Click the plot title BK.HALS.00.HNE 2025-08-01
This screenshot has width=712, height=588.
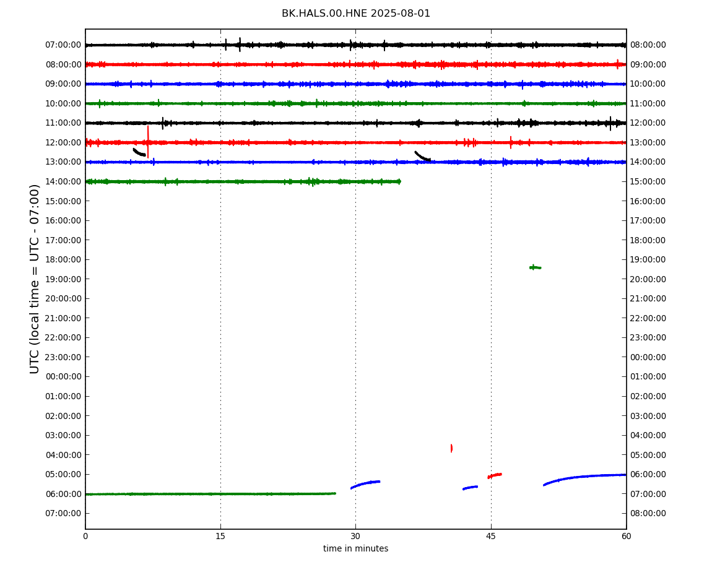point(355,14)
